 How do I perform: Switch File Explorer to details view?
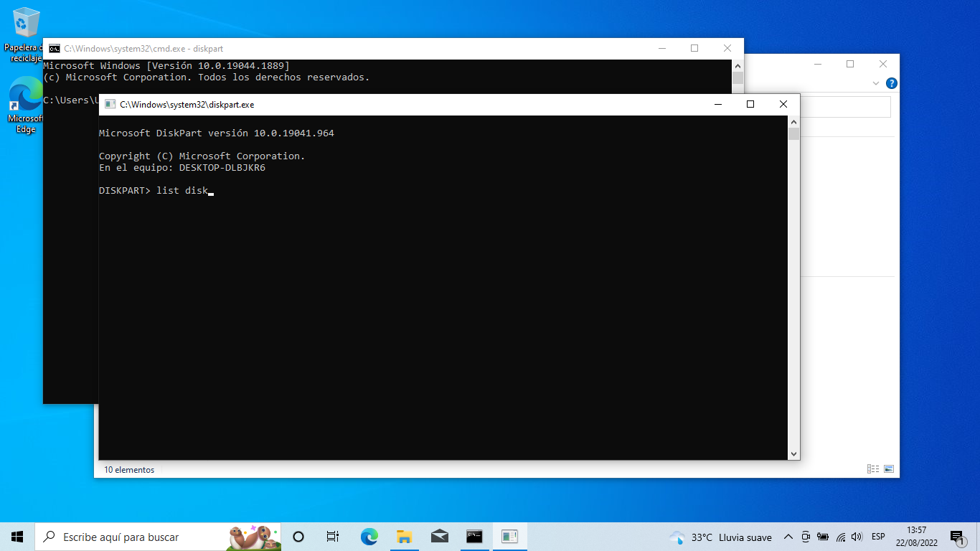(873, 469)
